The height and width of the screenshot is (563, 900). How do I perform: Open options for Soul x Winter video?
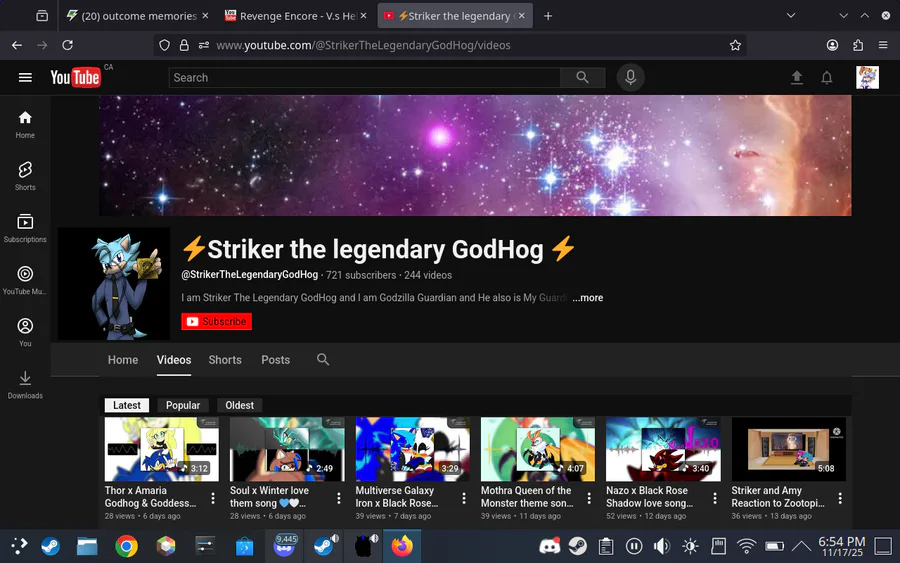coord(339,498)
